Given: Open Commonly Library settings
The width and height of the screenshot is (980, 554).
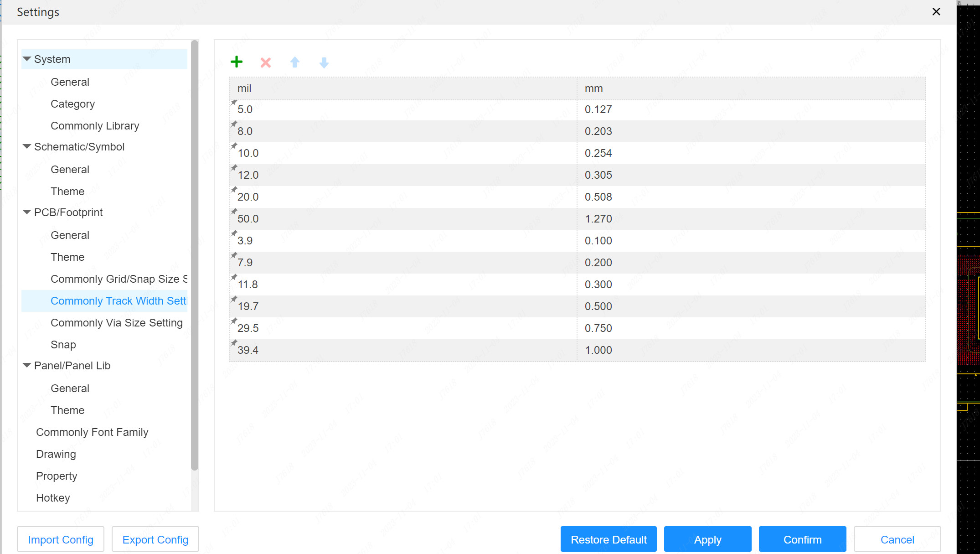Looking at the screenshot, I should 95,126.
